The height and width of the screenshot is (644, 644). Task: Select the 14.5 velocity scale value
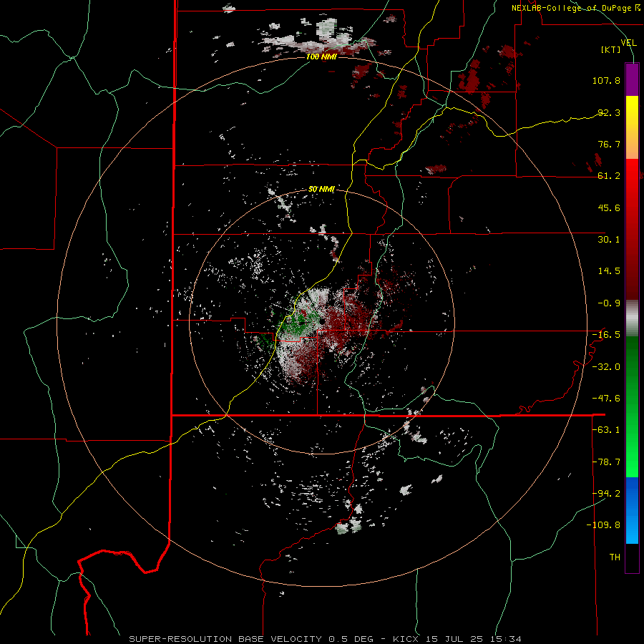coord(609,271)
